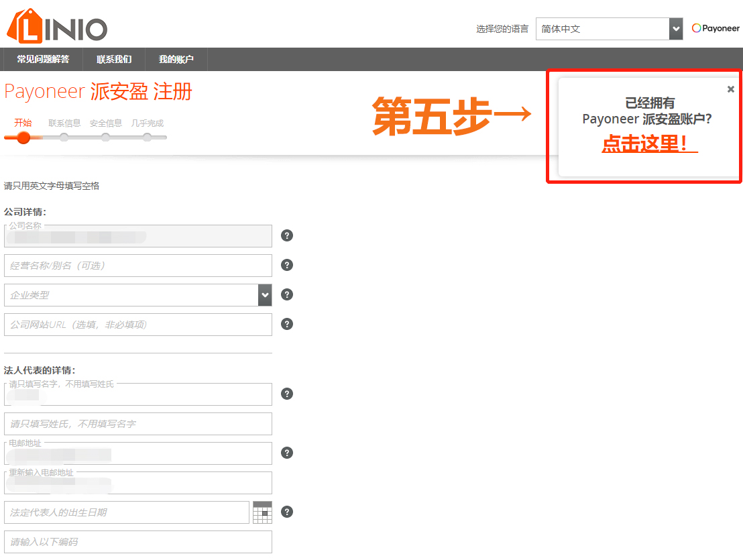Screen dimensions: 743x560
Task: Close the 已经拥有 Payoneer 账户 popup
Action: tap(731, 89)
